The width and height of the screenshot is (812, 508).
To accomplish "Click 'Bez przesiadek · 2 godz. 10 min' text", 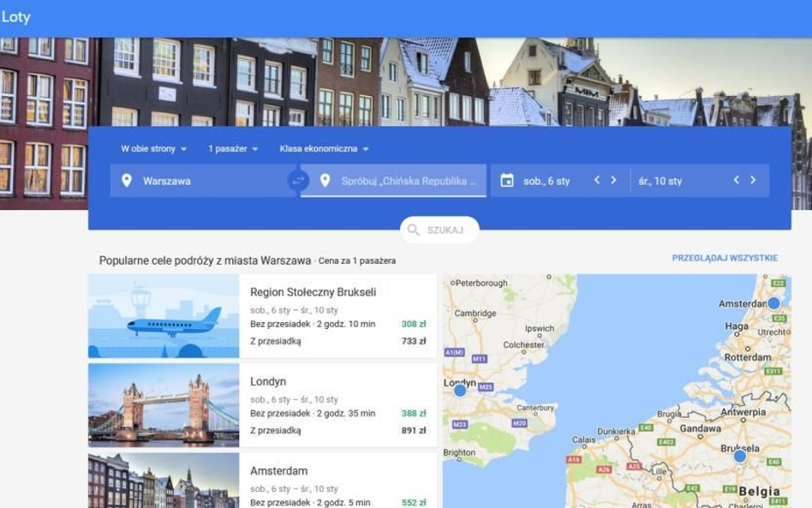I will 313,324.
